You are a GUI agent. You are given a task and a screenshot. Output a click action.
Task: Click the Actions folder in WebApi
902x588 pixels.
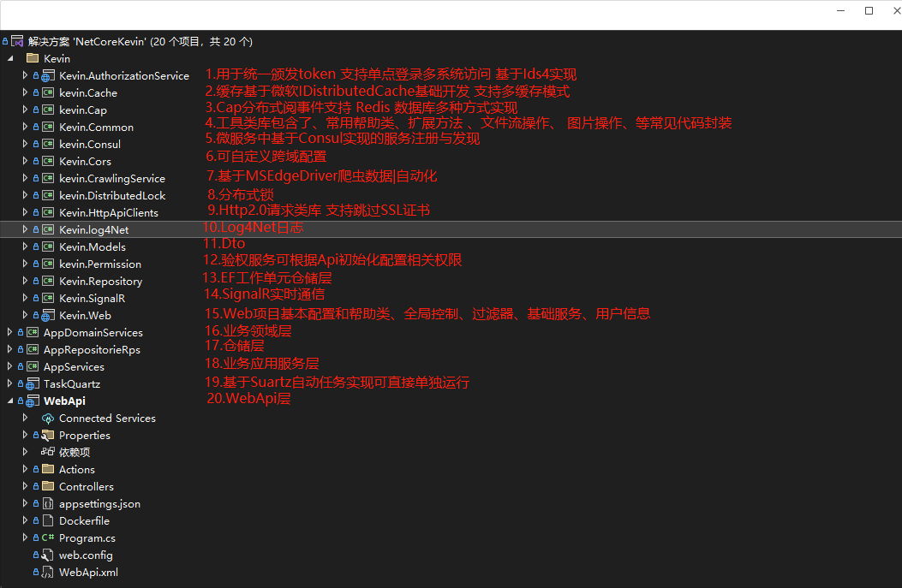tap(77, 469)
